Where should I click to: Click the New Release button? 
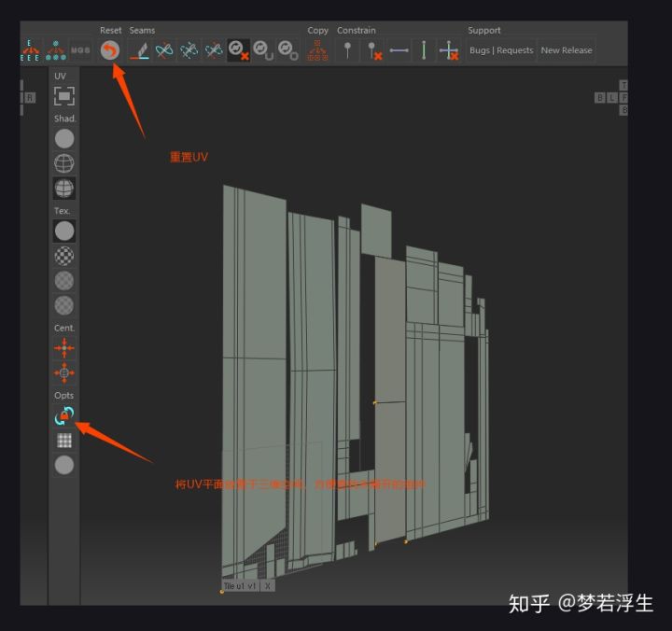pyautogui.click(x=567, y=50)
